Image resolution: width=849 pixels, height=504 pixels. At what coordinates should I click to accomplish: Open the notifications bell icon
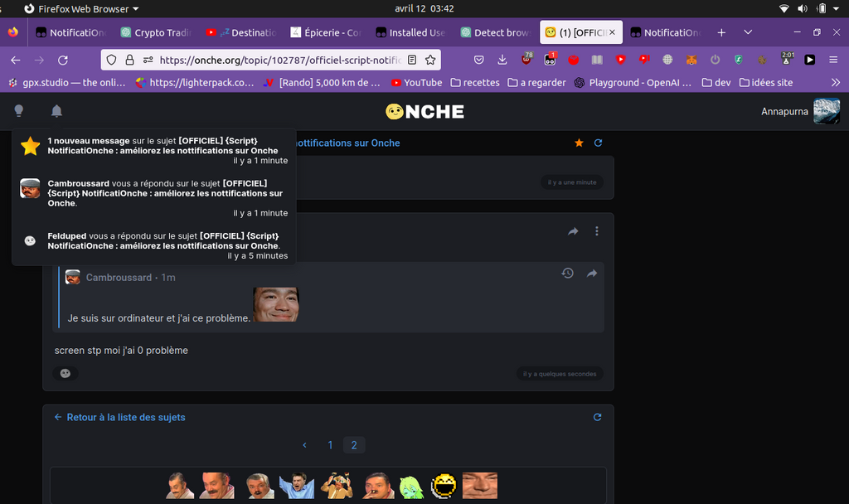pyautogui.click(x=56, y=111)
